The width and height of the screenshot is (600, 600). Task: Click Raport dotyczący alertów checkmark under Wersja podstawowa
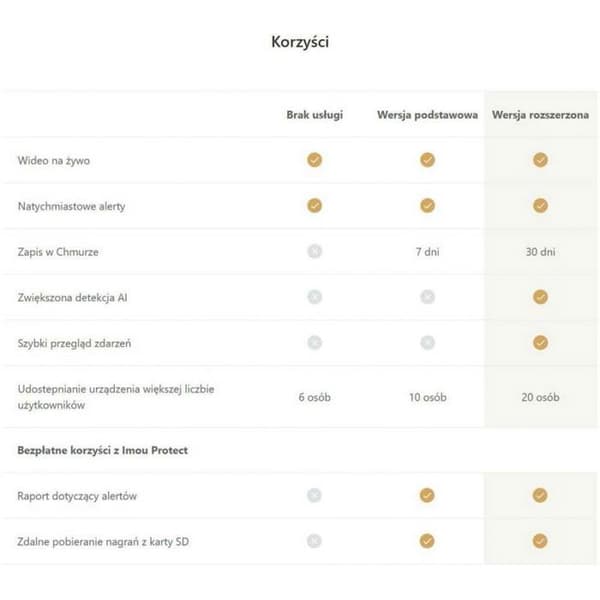coord(427,495)
